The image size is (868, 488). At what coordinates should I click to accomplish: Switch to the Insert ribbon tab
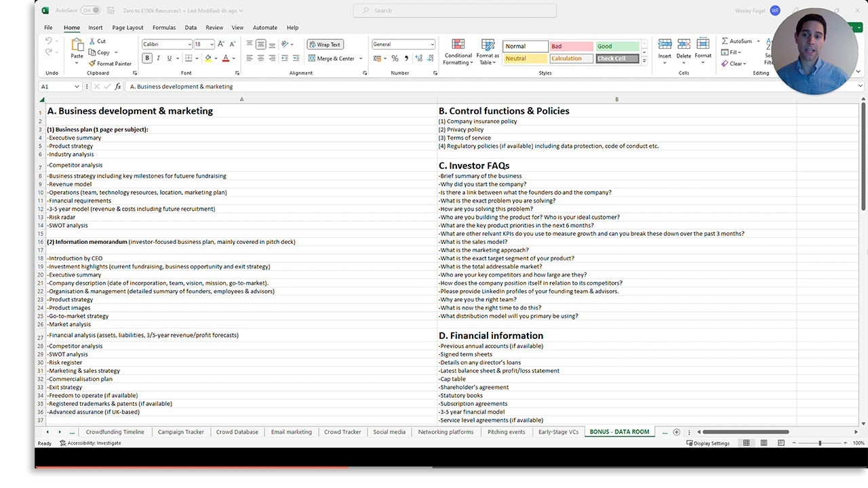pos(96,28)
